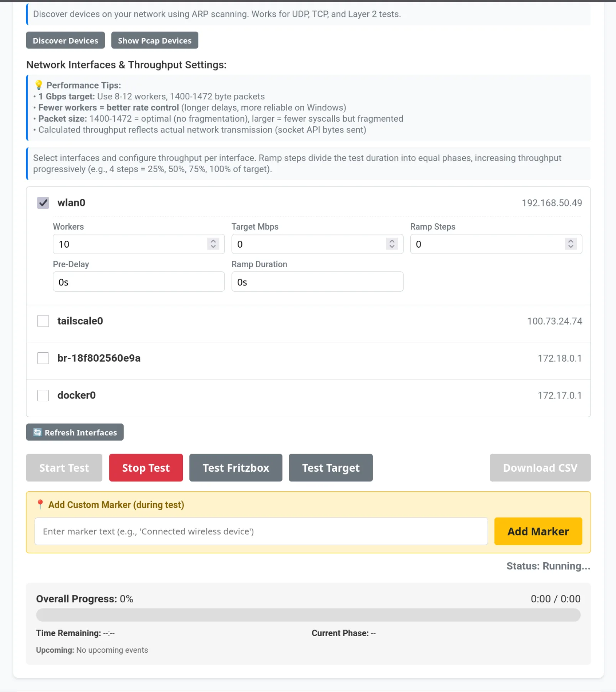The height and width of the screenshot is (692, 616).
Task: Run the Test Fritzbox action
Action: (236, 467)
